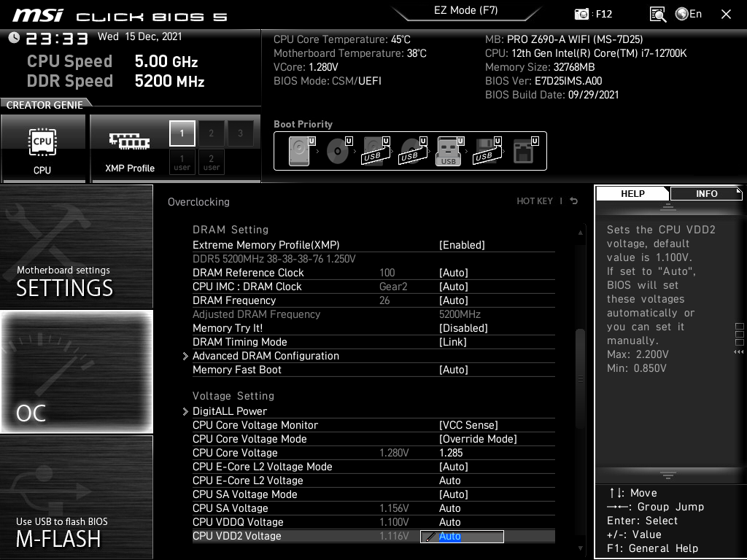Click the screenshot camera F12 icon
The height and width of the screenshot is (560, 747).
tap(581, 14)
